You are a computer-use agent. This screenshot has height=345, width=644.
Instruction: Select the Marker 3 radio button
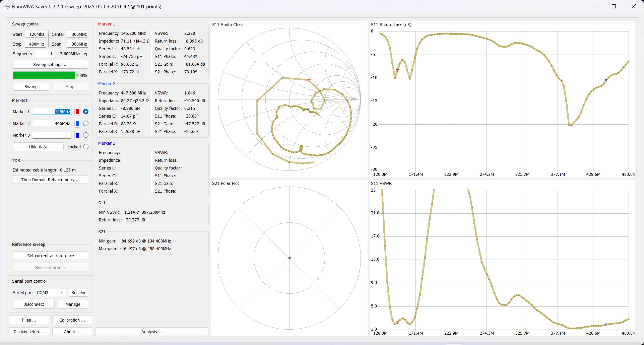86,135
